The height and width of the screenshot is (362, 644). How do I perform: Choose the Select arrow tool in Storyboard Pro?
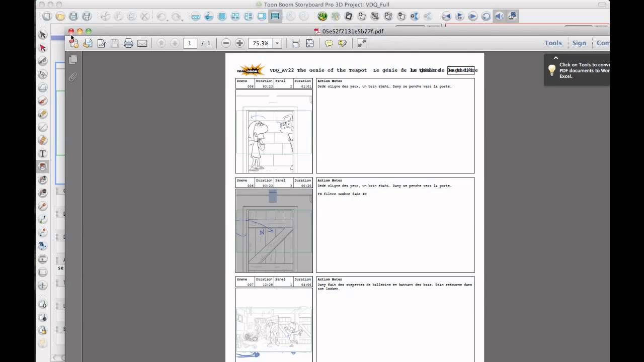point(43,35)
